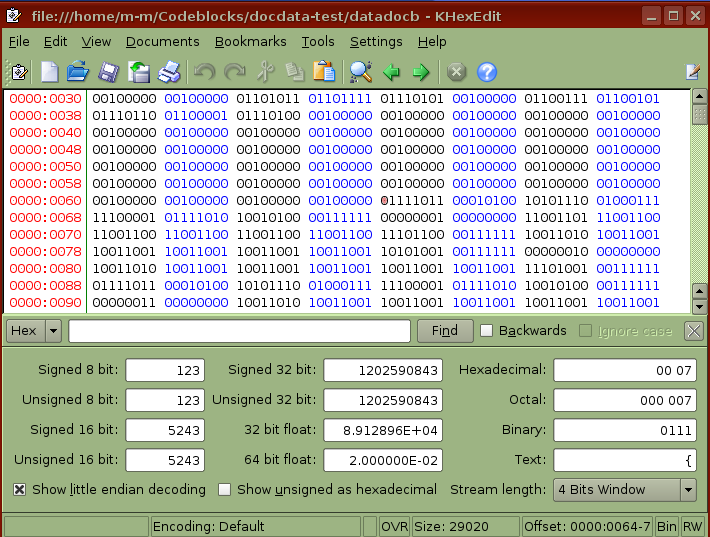The width and height of the screenshot is (710, 537).
Task: Click scrollbar up arrow at top
Action: [x=700, y=96]
